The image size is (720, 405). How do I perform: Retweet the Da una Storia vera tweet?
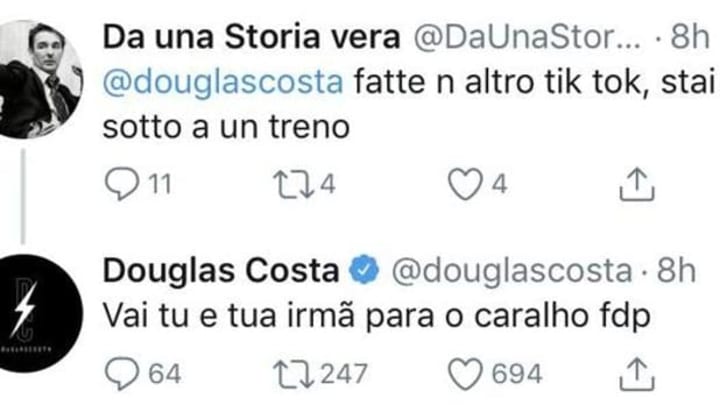tap(294, 185)
